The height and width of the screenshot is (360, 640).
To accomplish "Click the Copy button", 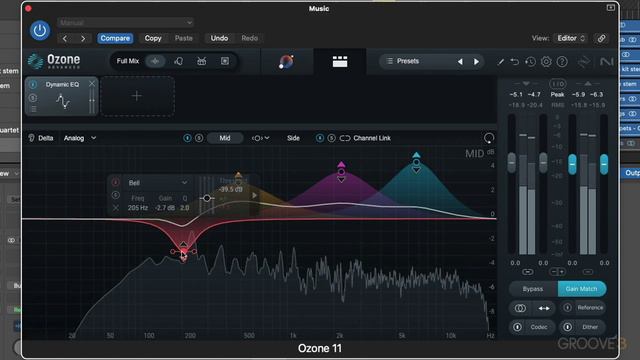I will (x=153, y=38).
